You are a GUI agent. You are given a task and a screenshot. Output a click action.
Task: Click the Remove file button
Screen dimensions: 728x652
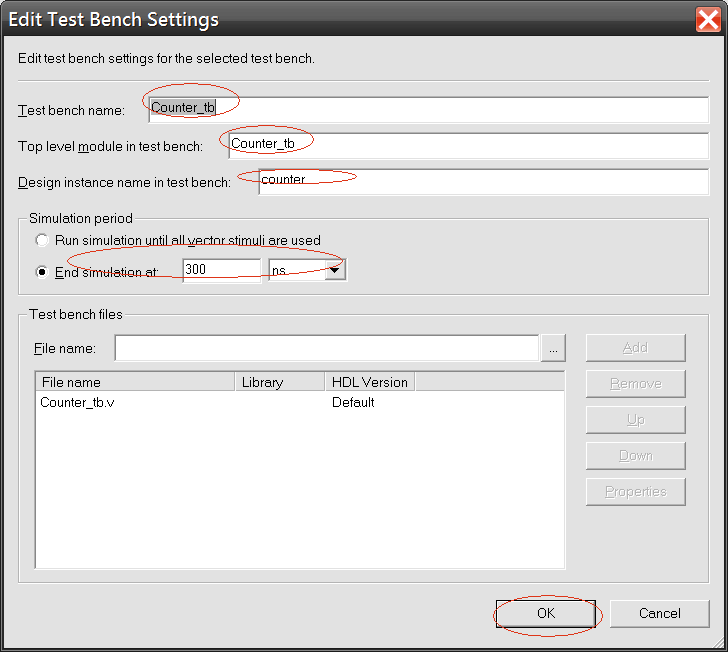tap(635, 384)
